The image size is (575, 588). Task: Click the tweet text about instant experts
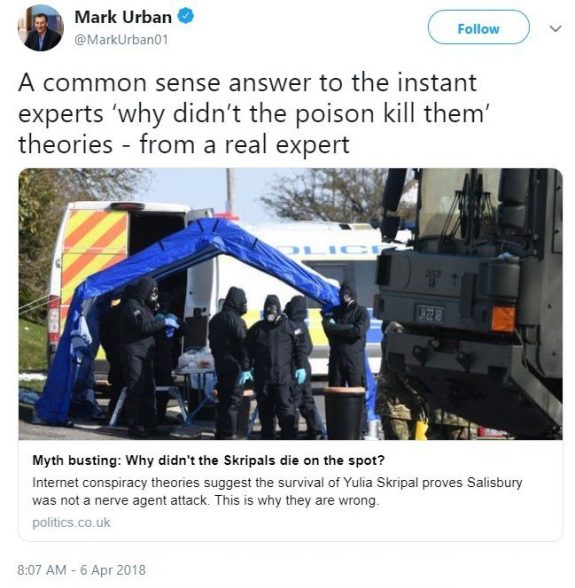click(x=254, y=114)
